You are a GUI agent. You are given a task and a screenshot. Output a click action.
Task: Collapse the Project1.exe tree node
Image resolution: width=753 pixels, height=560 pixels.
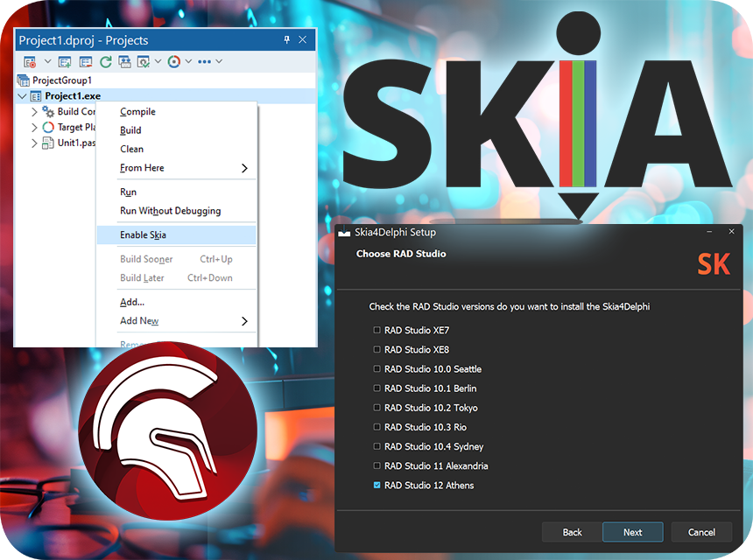[22, 95]
